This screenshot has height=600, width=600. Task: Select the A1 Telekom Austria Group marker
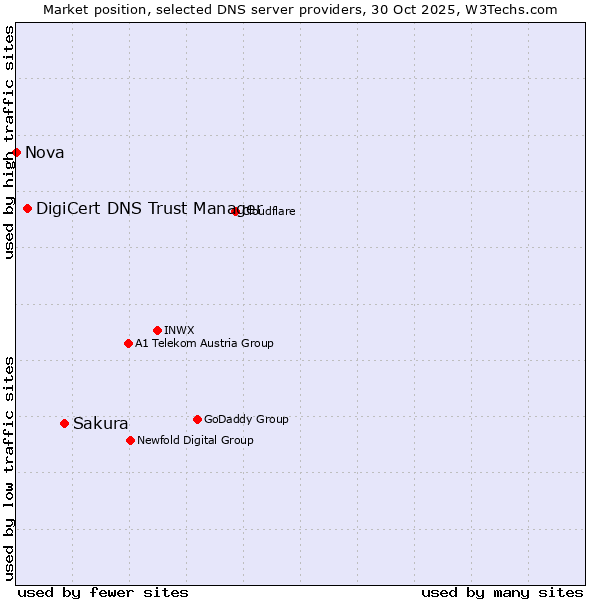click(128, 343)
